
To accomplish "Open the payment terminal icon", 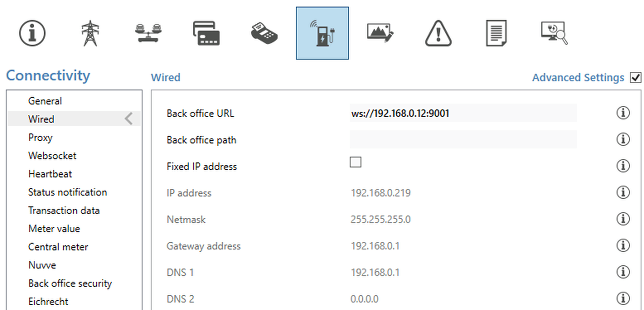I will click(x=264, y=33).
